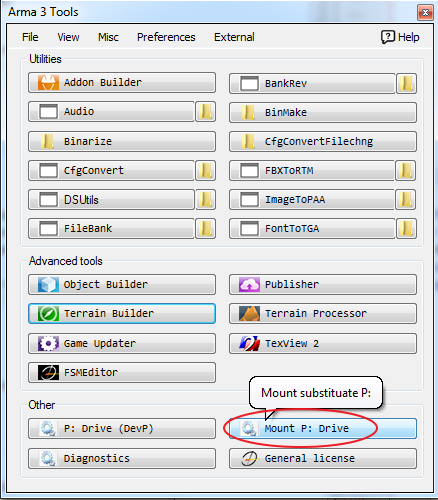Launch Terrain Processor using its orange mountain icon
Image resolution: width=438 pixels, height=500 pixels.
[249, 313]
